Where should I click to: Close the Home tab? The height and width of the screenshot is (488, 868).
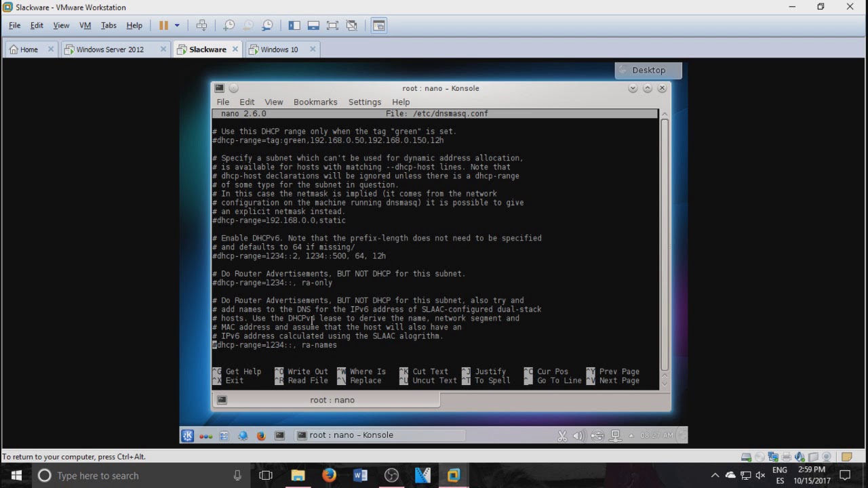[51, 49]
